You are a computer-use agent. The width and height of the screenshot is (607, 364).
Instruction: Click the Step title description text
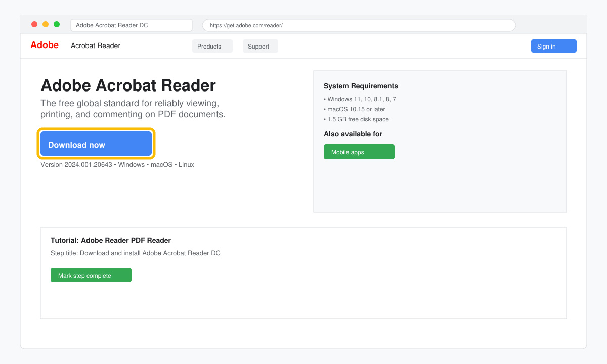136,253
